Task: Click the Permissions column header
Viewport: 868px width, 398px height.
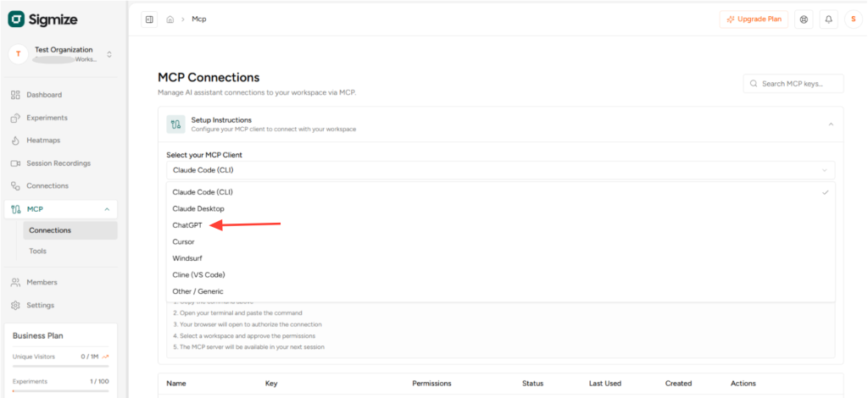Action: click(431, 384)
